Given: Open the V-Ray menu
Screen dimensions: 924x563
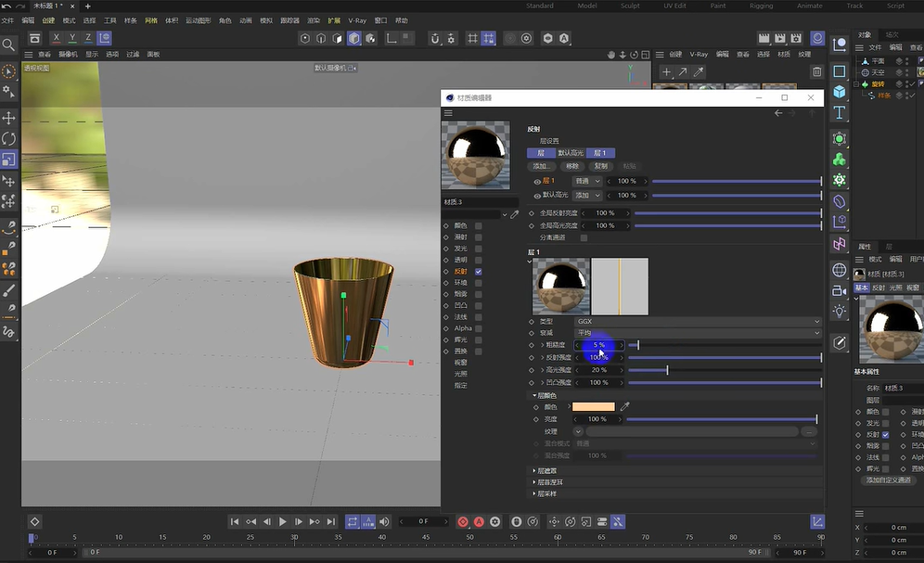Looking at the screenshot, I should (x=357, y=19).
